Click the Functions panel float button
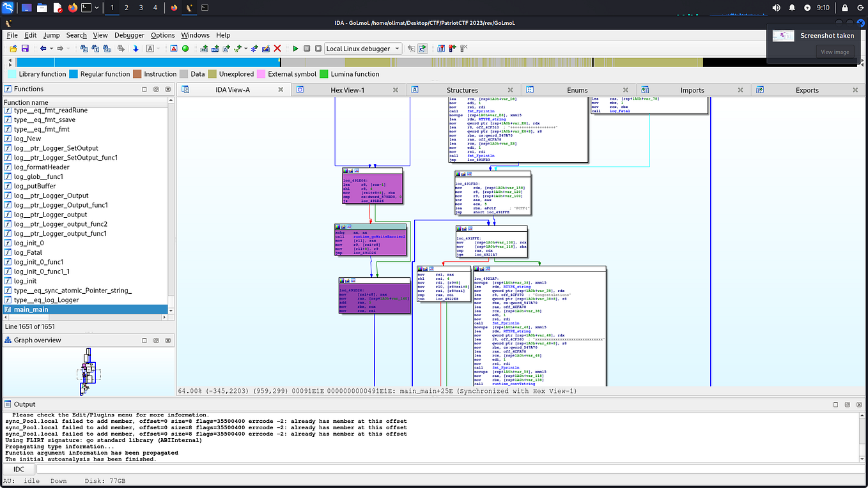 click(x=155, y=89)
